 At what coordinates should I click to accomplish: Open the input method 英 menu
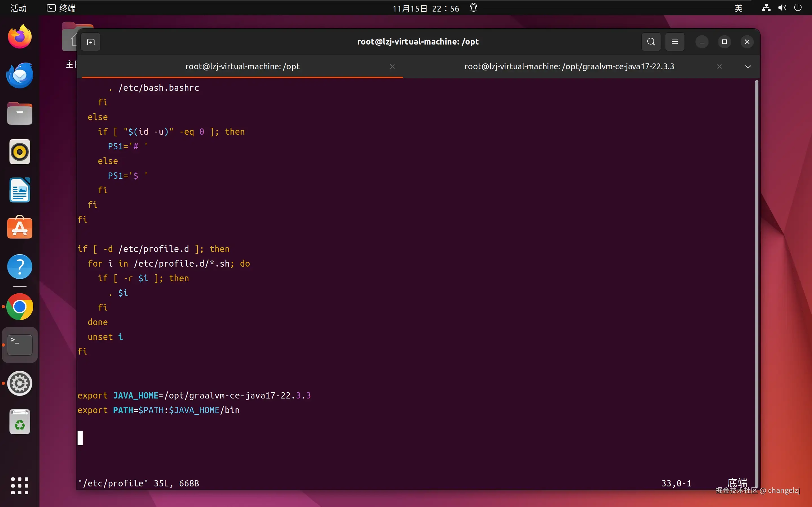738,8
